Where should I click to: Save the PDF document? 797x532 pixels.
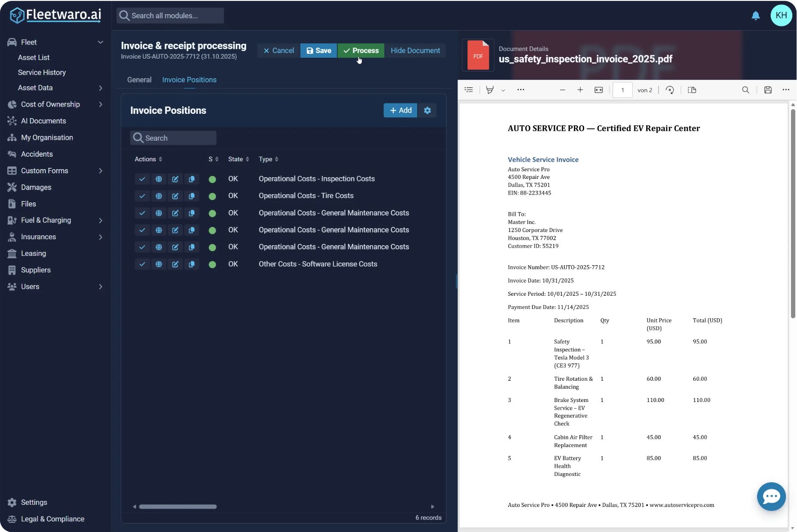(x=768, y=90)
